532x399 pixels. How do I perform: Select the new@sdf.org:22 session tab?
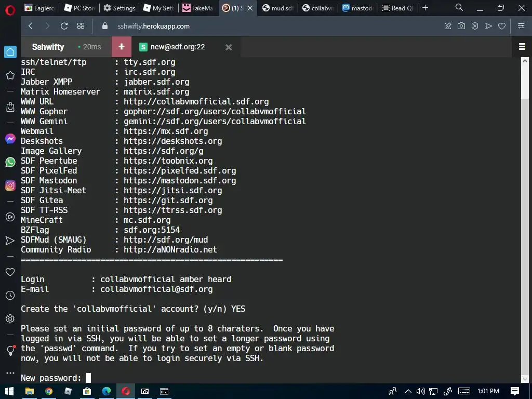click(x=178, y=47)
